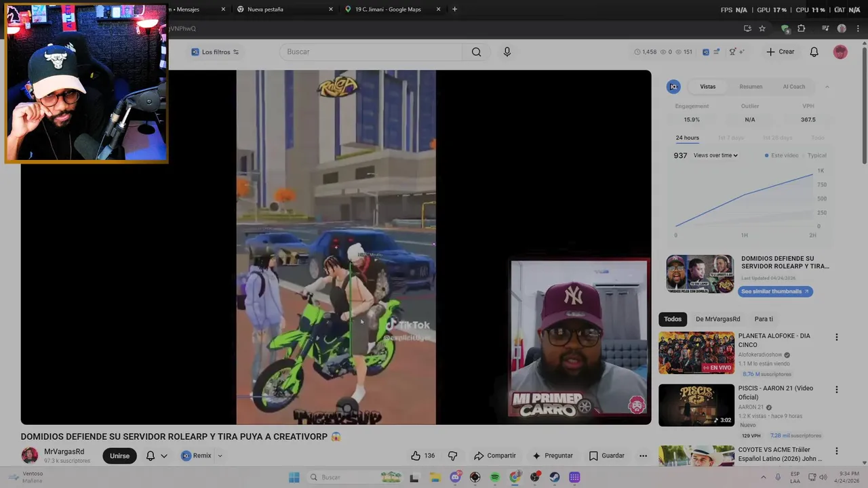
Task: Click the Unirse button
Action: (x=119, y=456)
